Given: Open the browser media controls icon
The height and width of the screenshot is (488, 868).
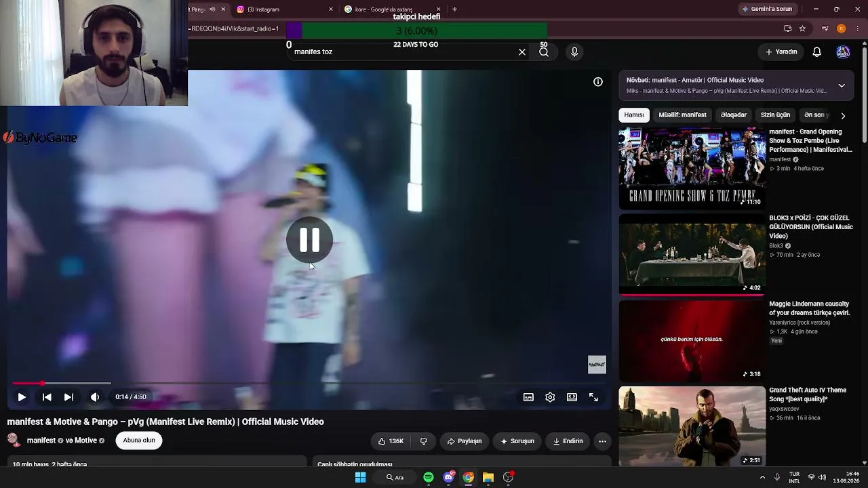Looking at the screenshot, I should tap(825, 28).
